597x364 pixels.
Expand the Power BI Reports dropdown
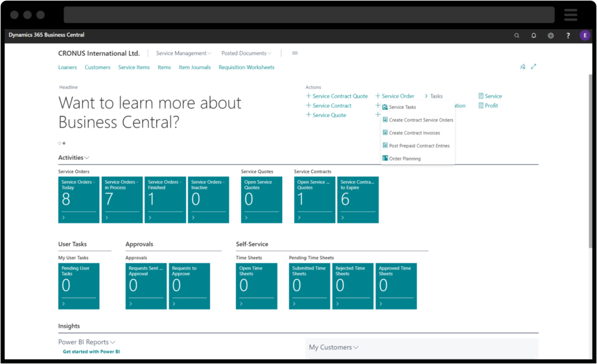pyautogui.click(x=113, y=342)
